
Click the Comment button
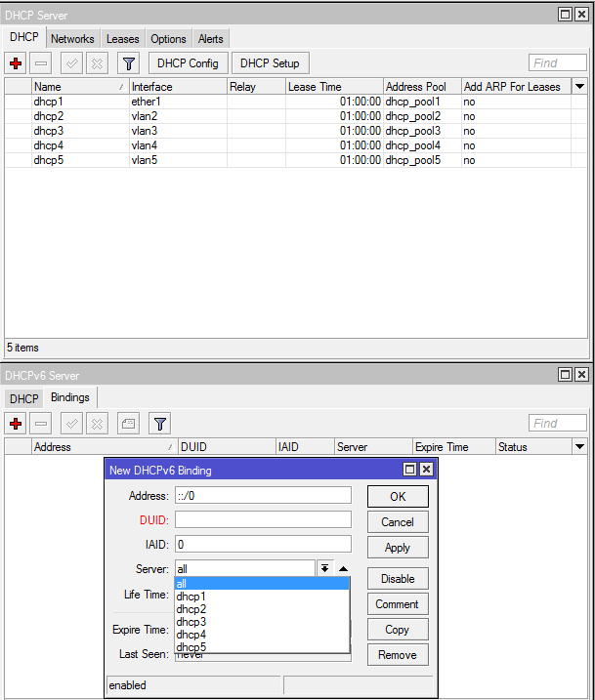tap(398, 604)
